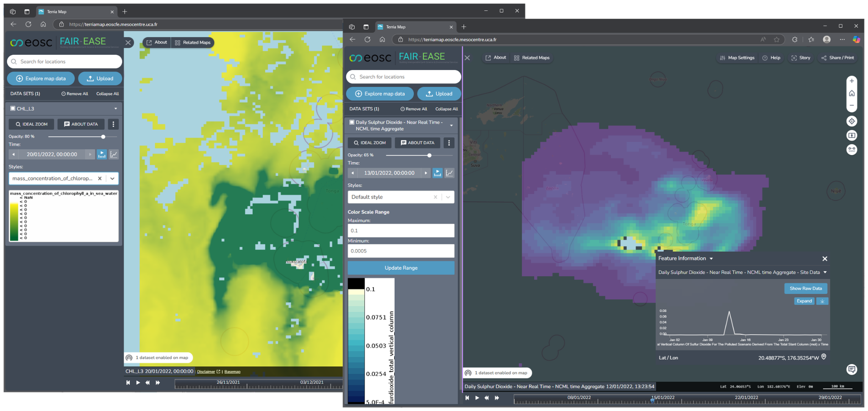Uncheck the CHL_L3 dataset checkbox
This screenshot has width=868, height=411.
12,108
